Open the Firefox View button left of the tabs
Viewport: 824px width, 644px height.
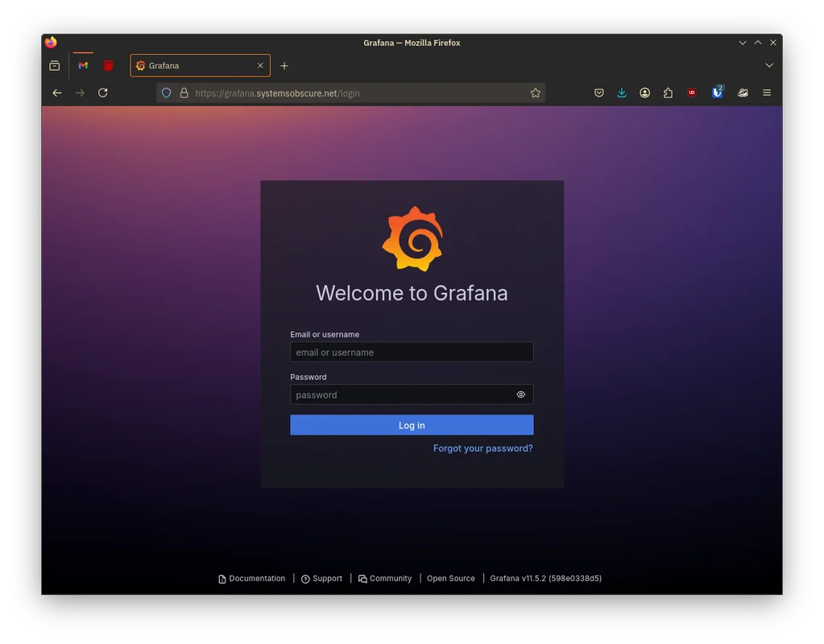55,66
